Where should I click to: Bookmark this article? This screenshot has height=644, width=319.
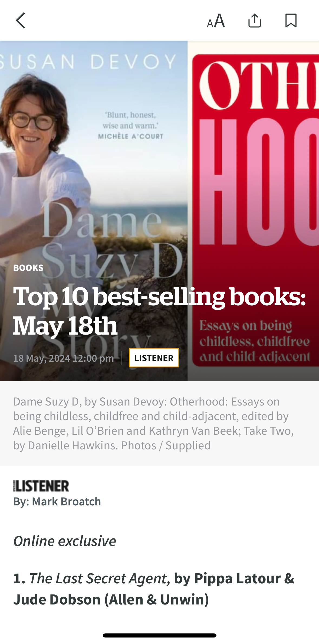(291, 21)
